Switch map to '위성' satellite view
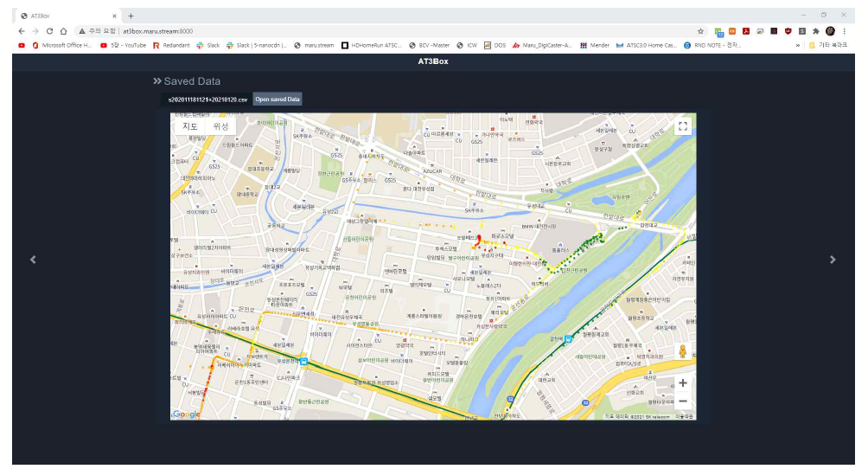Viewport: 868px width, 469px height. (x=220, y=126)
